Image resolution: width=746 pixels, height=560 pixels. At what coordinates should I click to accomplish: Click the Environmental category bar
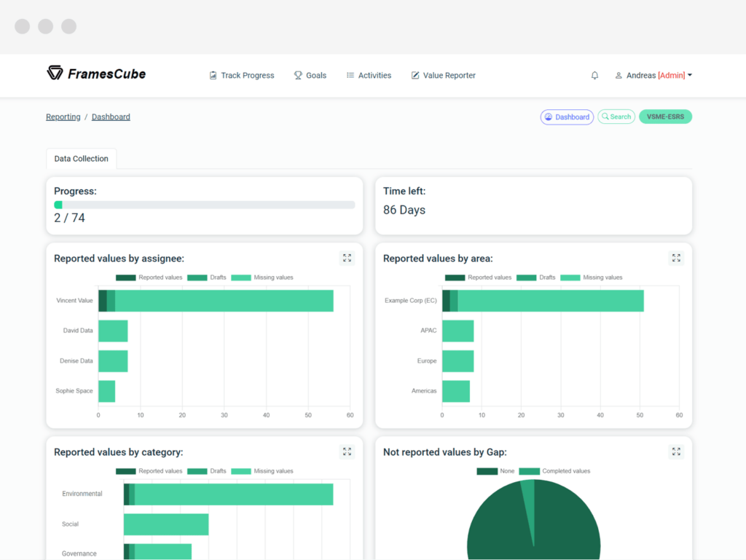click(228, 494)
